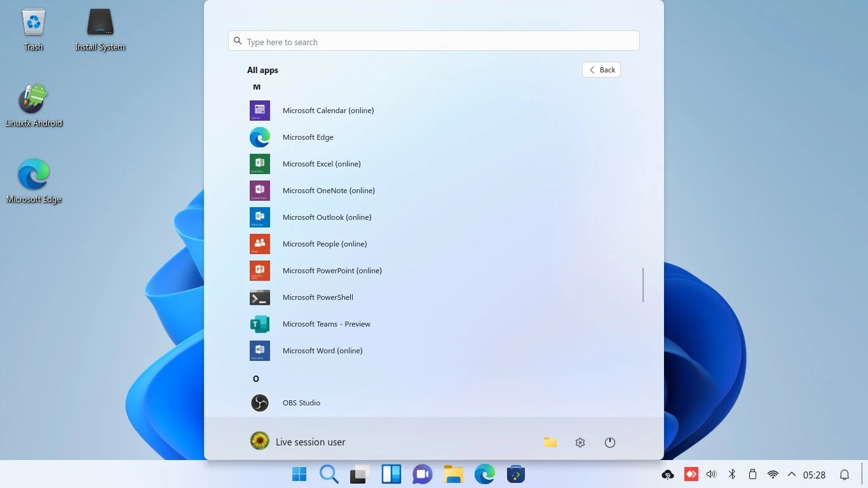
Task: Open the Microsoft Excel (online) icon
Action: pos(260,164)
